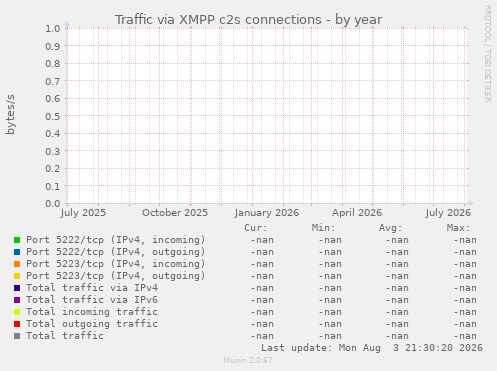This screenshot has width=497, height=371.
Task: Select the Total traffic via IPv6 label
Action: pyautogui.click(x=92, y=300)
